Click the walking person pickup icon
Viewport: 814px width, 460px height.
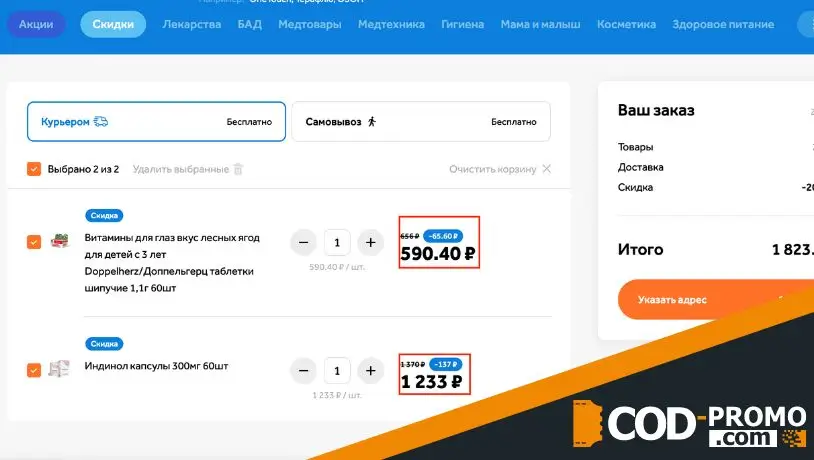(x=372, y=121)
